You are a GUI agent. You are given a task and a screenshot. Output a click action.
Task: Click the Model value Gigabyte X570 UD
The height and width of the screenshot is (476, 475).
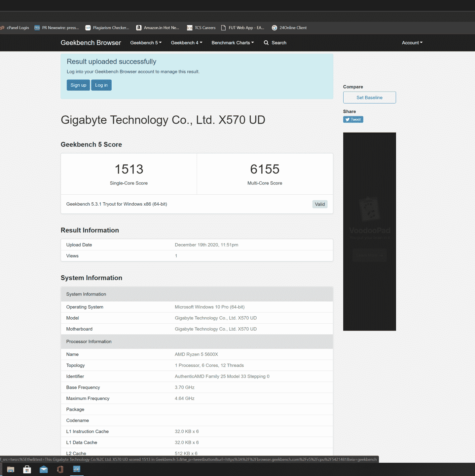tap(216, 318)
